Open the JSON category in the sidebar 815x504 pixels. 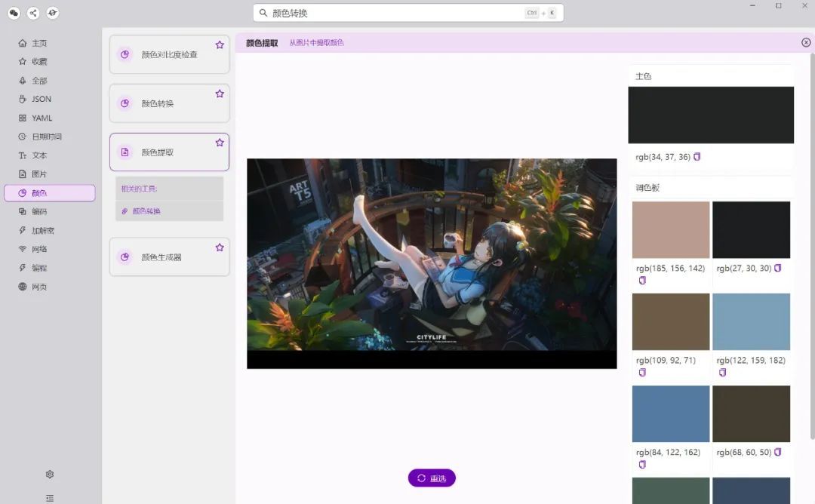(x=41, y=99)
